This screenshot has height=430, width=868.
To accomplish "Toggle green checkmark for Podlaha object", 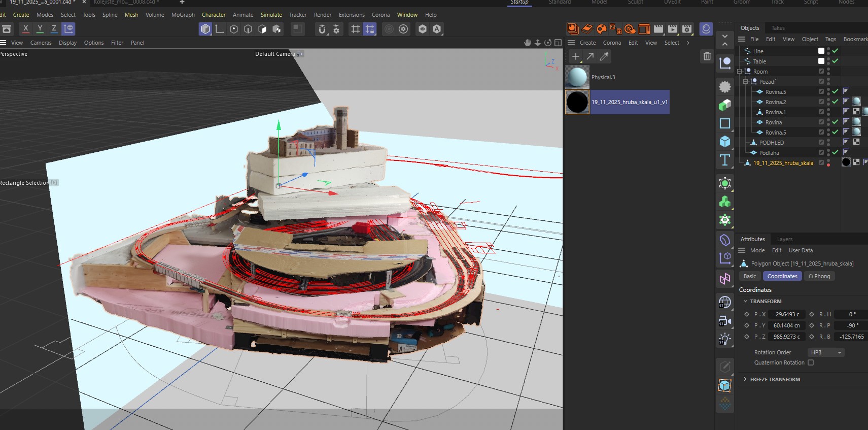I will click(x=835, y=152).
